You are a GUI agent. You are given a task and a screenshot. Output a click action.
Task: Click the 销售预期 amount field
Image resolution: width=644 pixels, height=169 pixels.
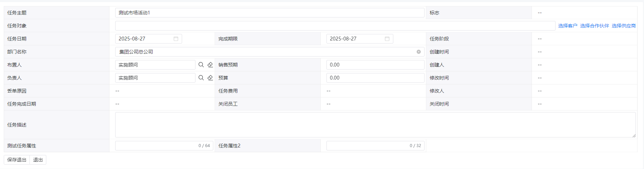point(375,65)
